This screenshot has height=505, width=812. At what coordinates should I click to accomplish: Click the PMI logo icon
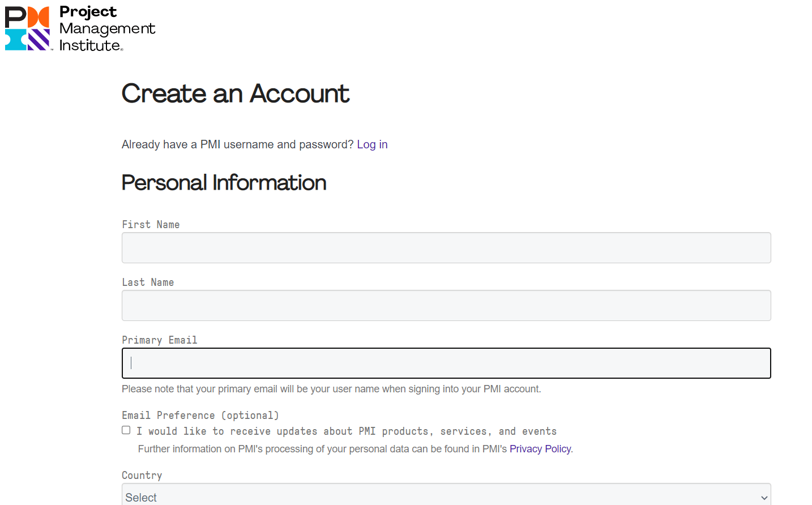[x=28, y=28]
